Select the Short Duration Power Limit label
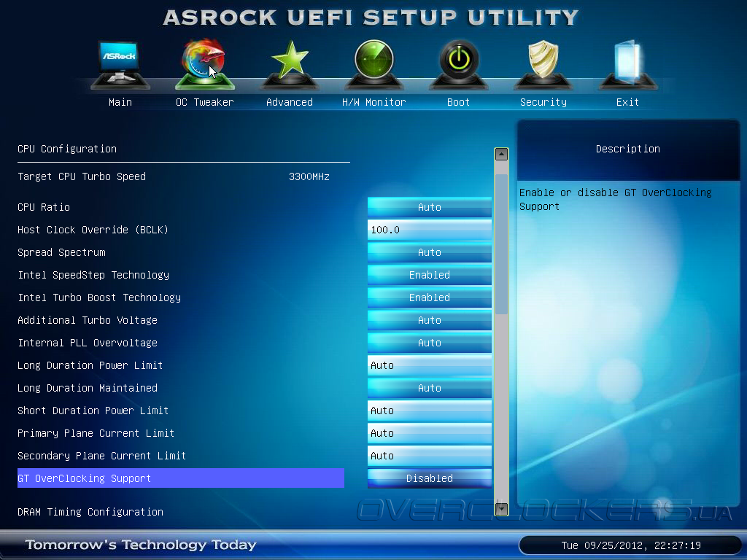 [x=93, y=411]
